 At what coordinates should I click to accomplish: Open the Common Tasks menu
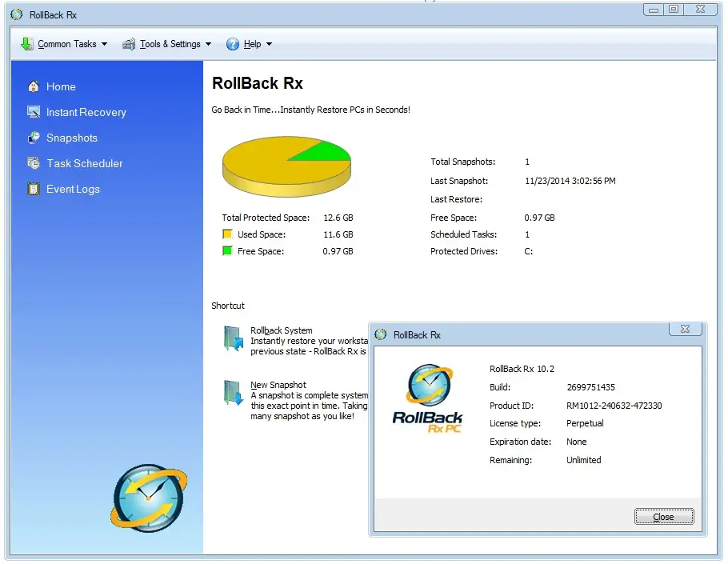click(64, 44)
